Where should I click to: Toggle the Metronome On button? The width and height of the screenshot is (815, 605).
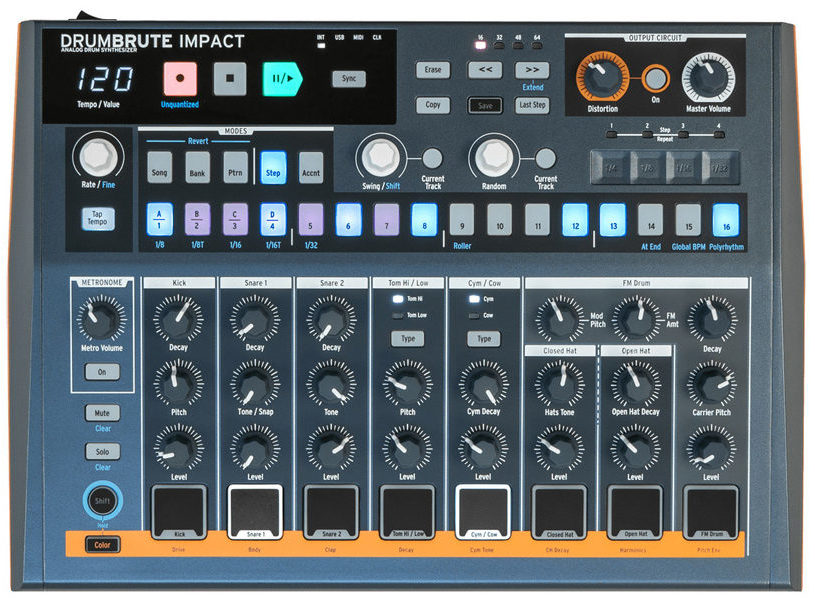101,372
